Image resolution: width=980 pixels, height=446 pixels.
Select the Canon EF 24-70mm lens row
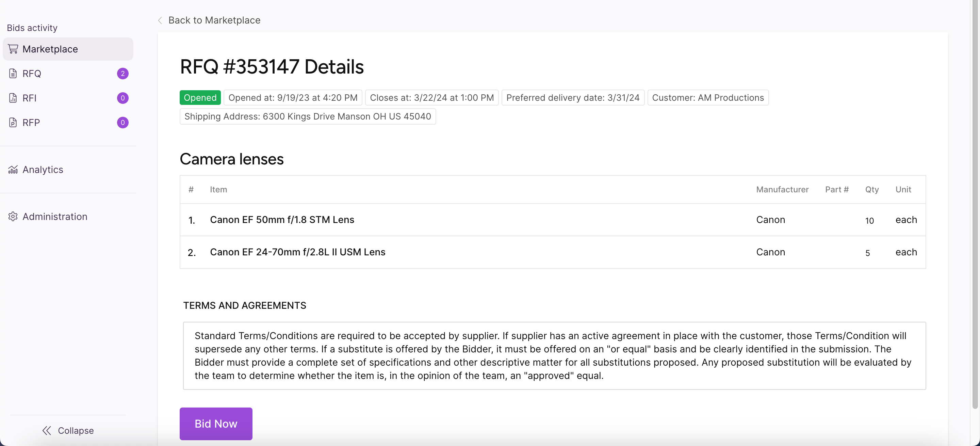pos(297,252)
